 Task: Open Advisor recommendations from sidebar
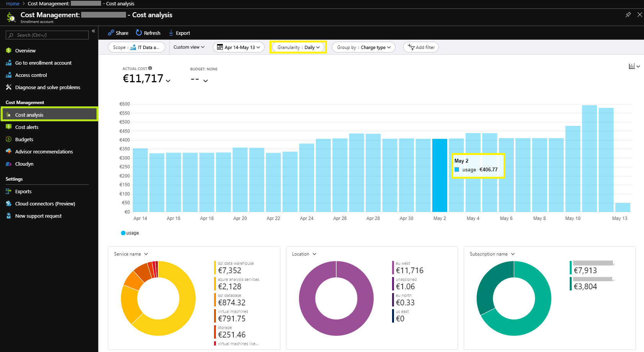[44, 152]
